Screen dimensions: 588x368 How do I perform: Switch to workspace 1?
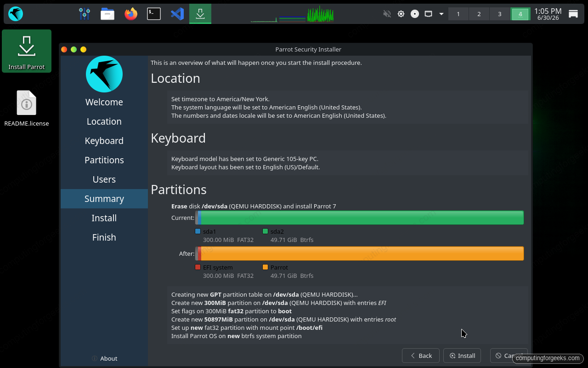tap(458, 14)
